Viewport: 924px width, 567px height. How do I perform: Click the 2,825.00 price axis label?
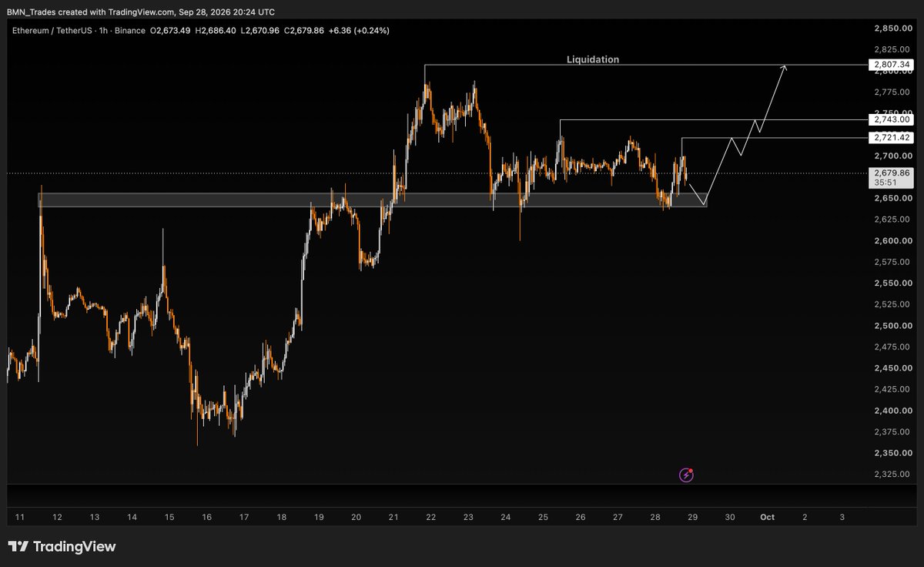tap(892, 49)
